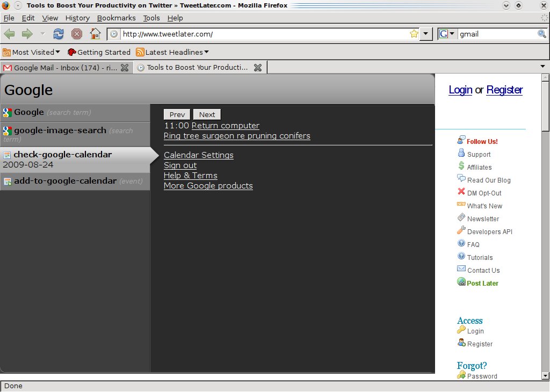Click the Firefox logo in title bar
This screenshot has width=550, height=392.
coord(5,5)
